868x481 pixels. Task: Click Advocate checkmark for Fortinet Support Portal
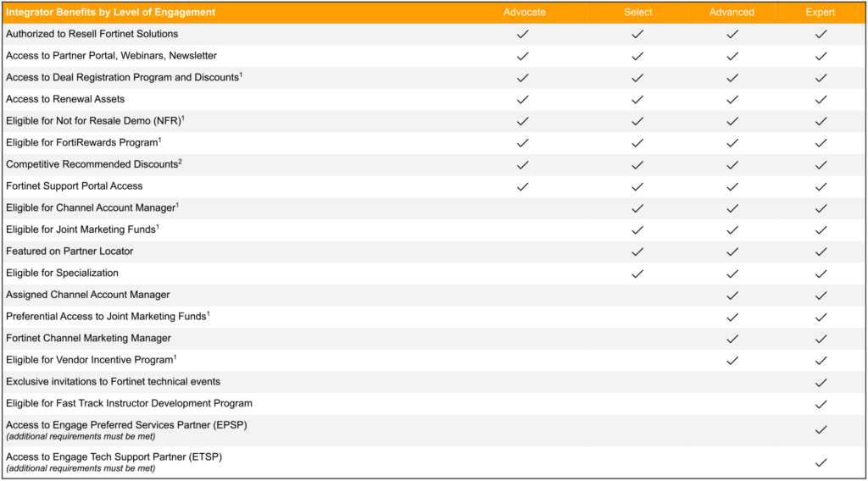pyautogui.click(x=522, y=187)
